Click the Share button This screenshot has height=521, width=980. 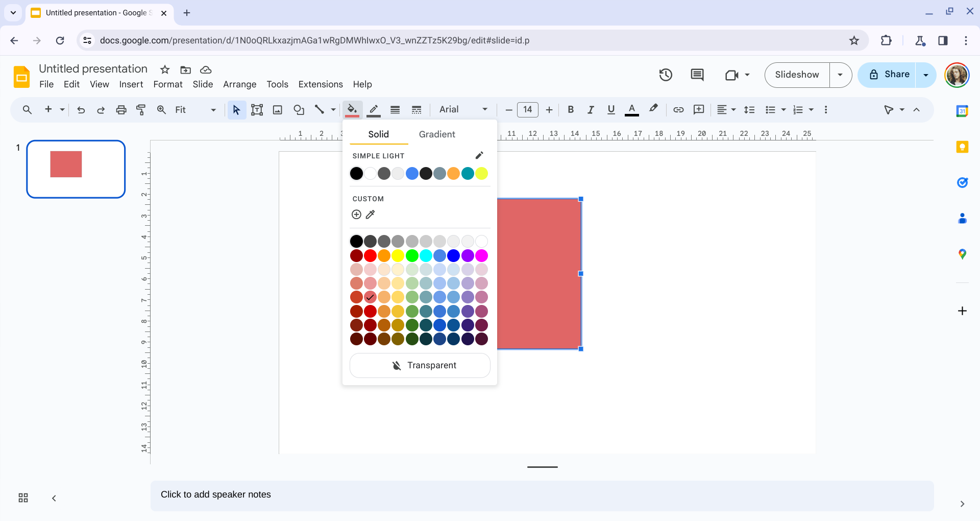(888, 75)
